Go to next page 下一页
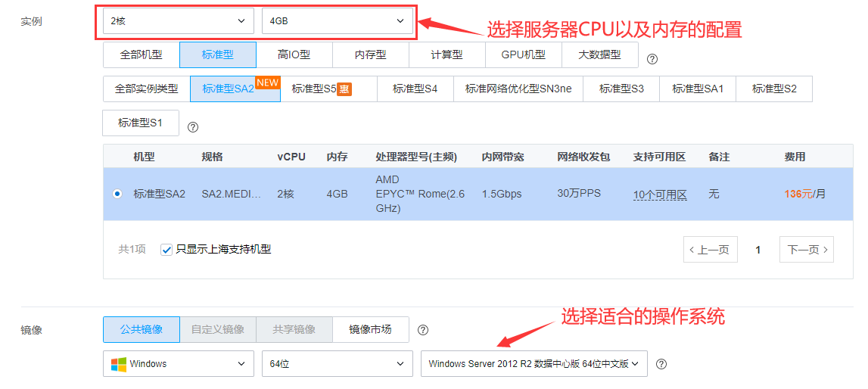 [x=807, y=250]
